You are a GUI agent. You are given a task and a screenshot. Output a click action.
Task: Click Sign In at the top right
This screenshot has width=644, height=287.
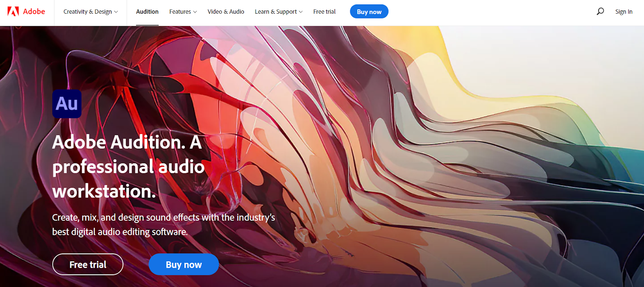(x=624, y=12)
